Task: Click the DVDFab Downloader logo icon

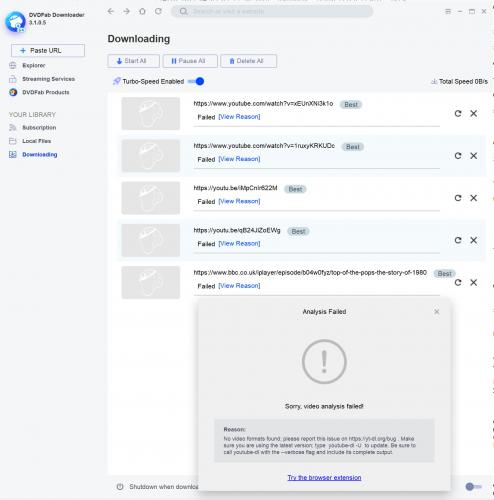Action: [15, 22]
